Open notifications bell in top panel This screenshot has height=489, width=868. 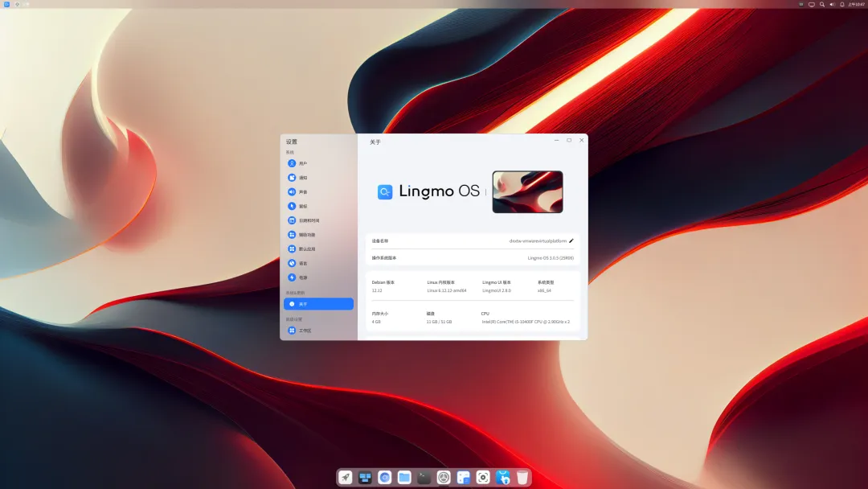(x=842, y=4)
